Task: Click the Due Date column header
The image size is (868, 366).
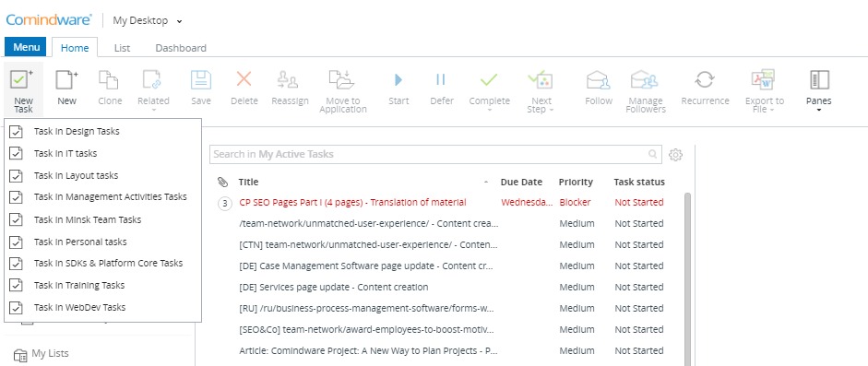Action: [x=521, y=182]
